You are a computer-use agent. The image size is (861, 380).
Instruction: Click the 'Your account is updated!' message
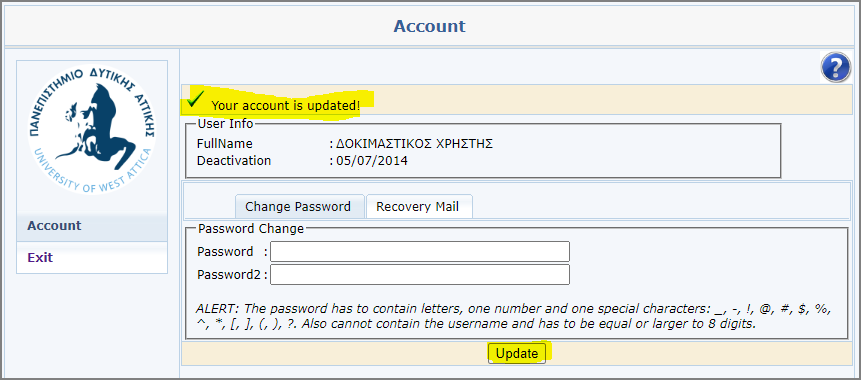point(286,105)
